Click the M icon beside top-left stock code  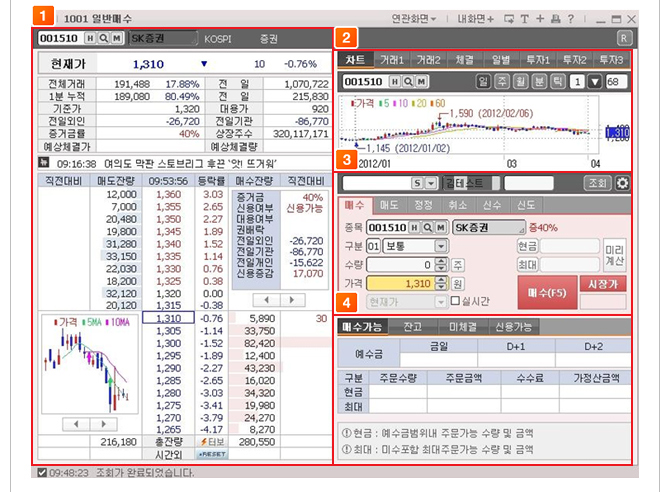[116, 38]
